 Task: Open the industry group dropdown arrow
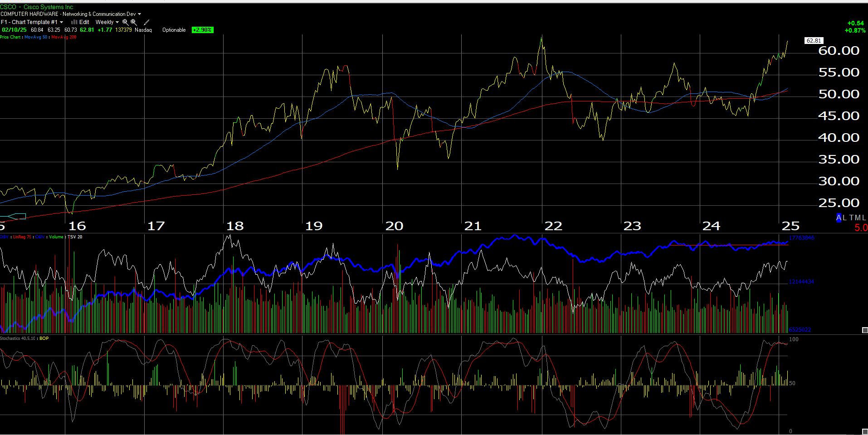pos(139,14)
